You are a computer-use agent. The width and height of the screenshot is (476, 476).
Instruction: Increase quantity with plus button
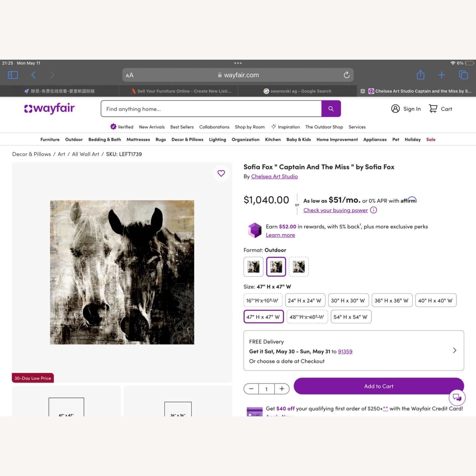(282, 389)
